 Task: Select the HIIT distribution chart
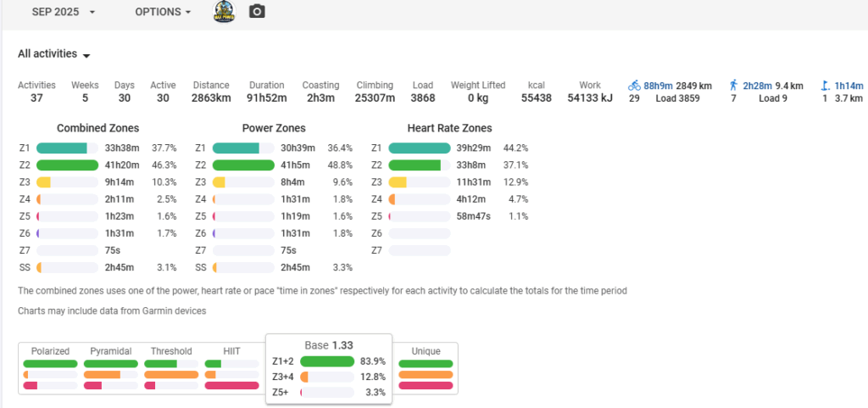click(231, 369)
